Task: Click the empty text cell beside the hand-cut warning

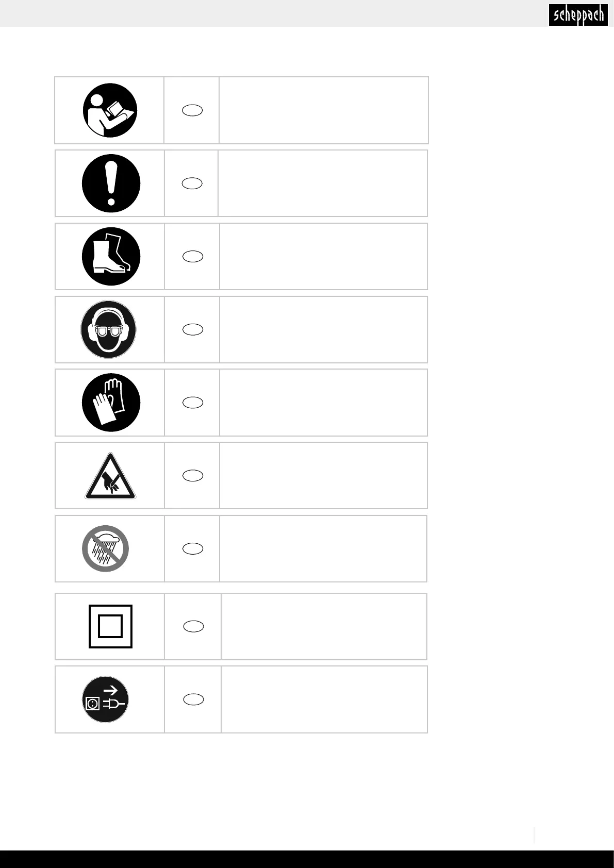Action: (x=323, y=476)
